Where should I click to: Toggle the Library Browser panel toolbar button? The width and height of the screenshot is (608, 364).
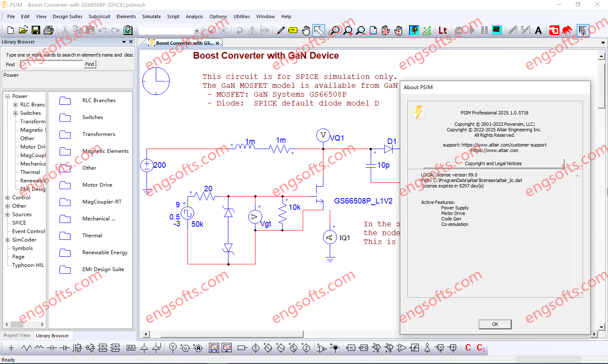[x=583, y=30]
